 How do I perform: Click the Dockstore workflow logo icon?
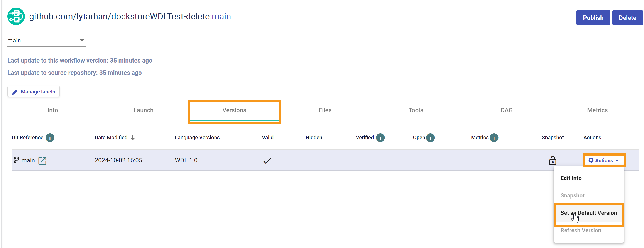(16, 17)
